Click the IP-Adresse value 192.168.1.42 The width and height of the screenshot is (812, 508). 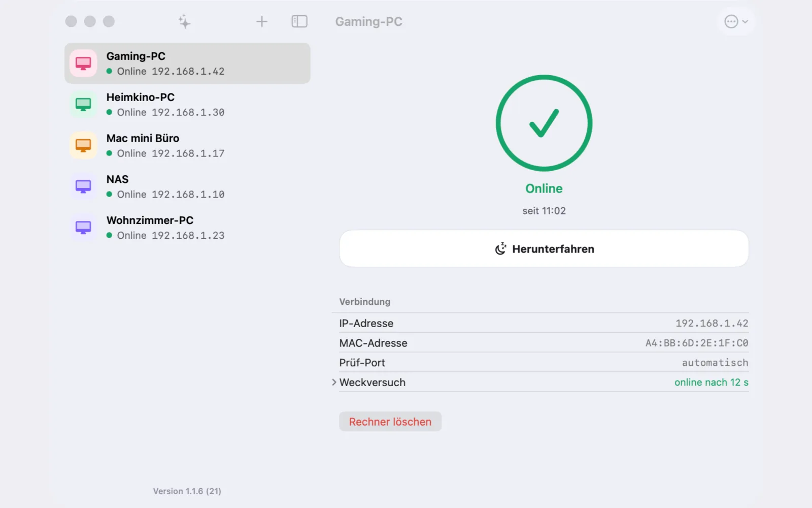712,323
